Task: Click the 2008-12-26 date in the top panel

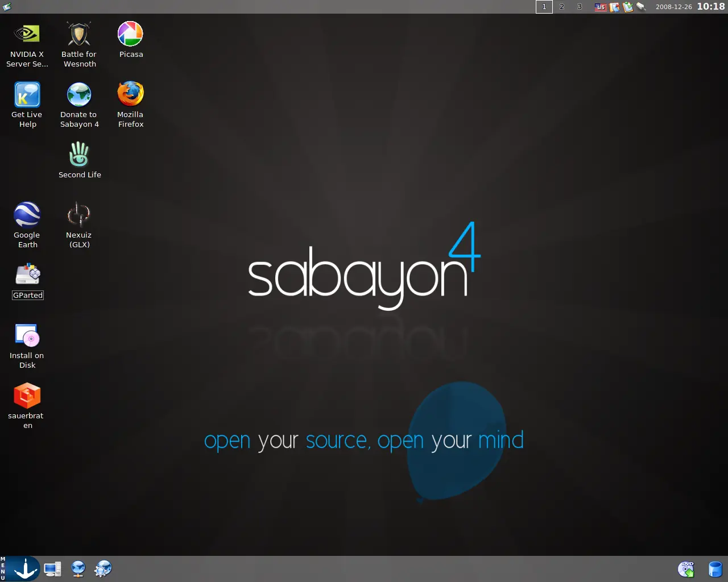Action: pyautogui.click(x=674, y=7)
